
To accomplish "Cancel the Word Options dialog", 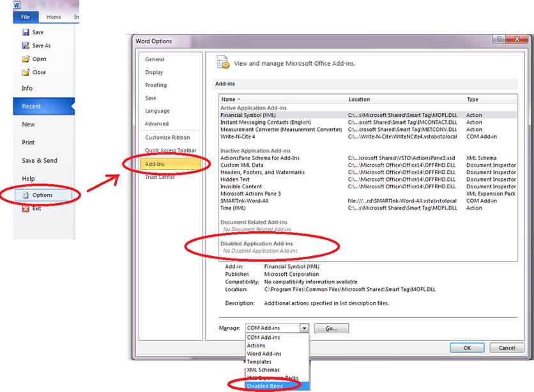I will (507, 348).
